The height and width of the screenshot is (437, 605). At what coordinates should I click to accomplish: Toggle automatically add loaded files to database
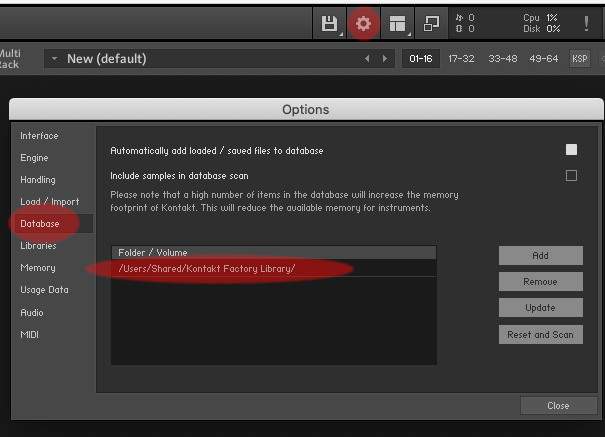point(571,150)
